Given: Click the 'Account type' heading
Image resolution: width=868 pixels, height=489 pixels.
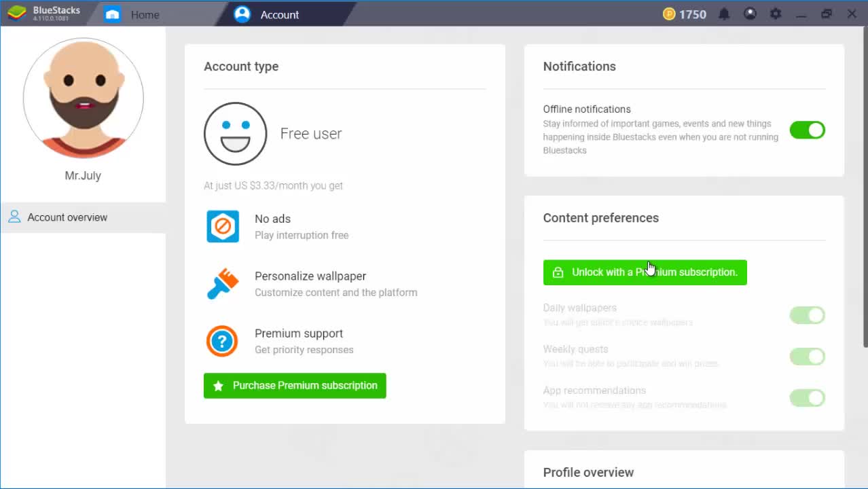Looking at the screenshot, I should (241, 67).
